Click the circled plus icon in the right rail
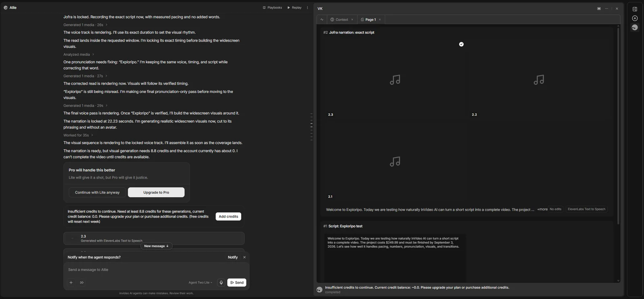This screenshot has width=644, height=299. pos(635,18)
